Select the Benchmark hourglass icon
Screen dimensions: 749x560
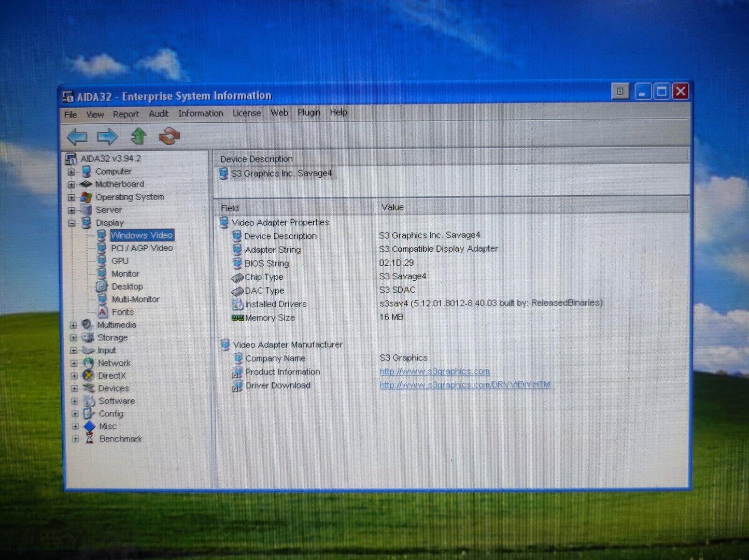tap(89, 439)
